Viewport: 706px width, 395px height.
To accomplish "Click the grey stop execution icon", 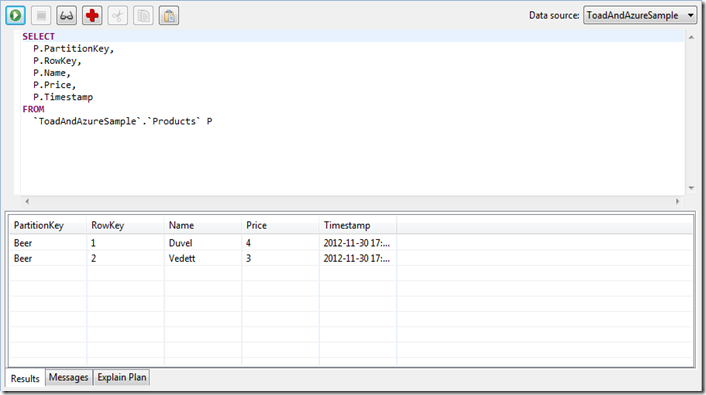I will (41, 16).
